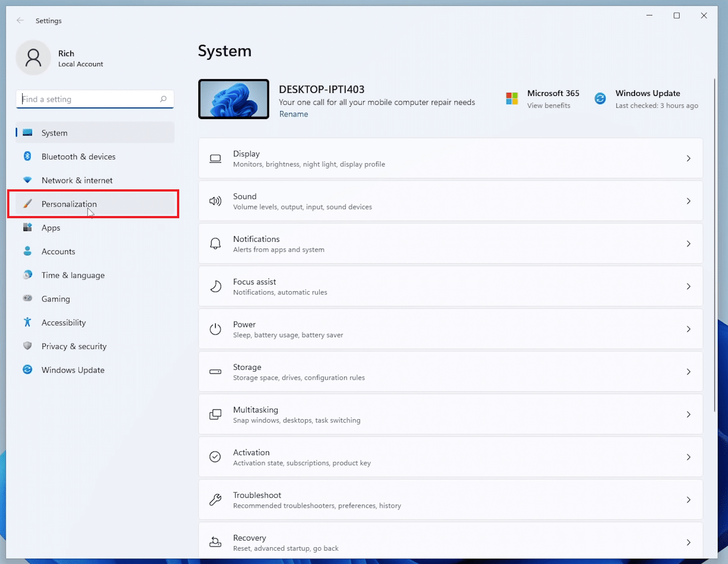Viewport: 728px width, 564px height.
Task: Click the Bluetooth & devices icon
Action: [x=27, y=156]
